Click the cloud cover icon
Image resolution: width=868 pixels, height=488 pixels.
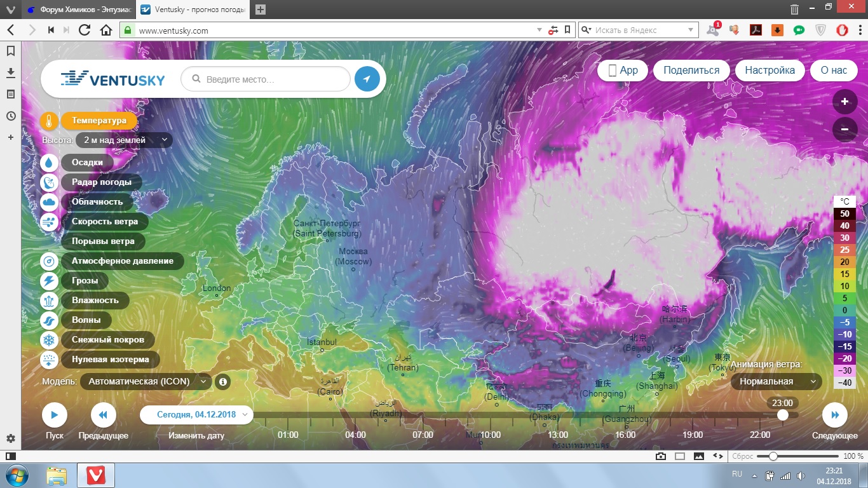coord(50,202)
